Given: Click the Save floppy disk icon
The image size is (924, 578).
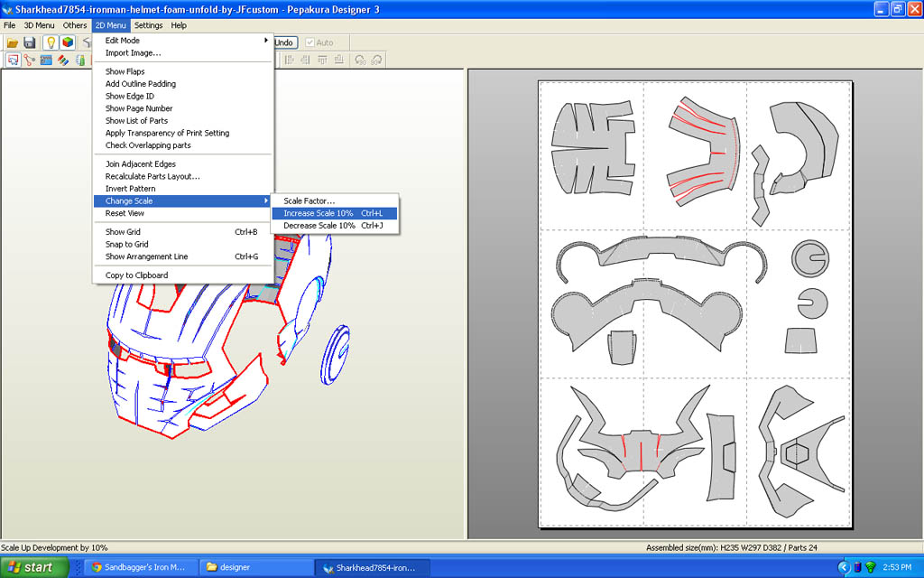Looking at the screenshot, I should click(30, 42).
